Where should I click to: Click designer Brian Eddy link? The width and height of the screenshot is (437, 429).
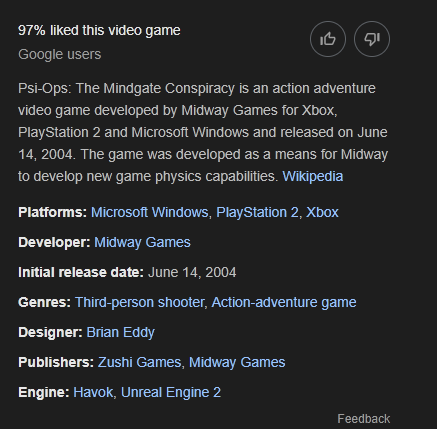coord(120,332)
